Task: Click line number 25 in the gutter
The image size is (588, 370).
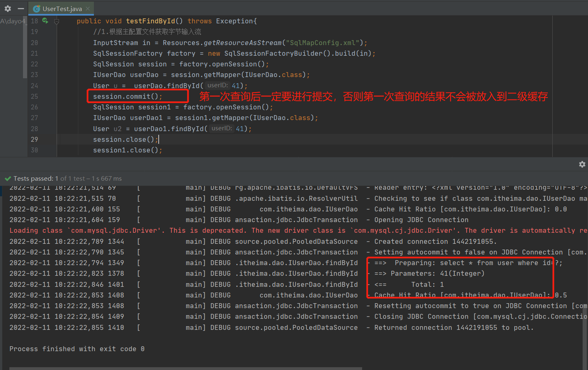Action: pos(34,96)
